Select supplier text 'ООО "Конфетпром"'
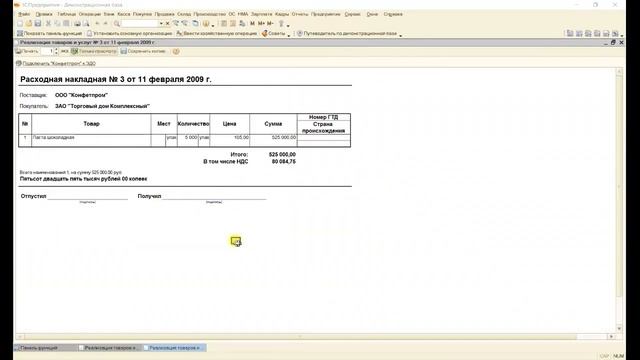640x360 pixels. 81,95
